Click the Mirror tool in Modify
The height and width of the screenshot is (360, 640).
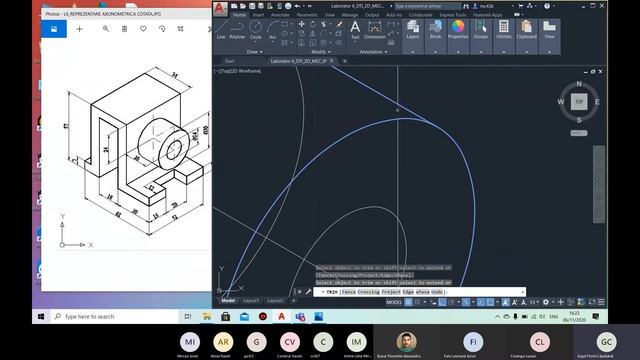pos(313,33)
